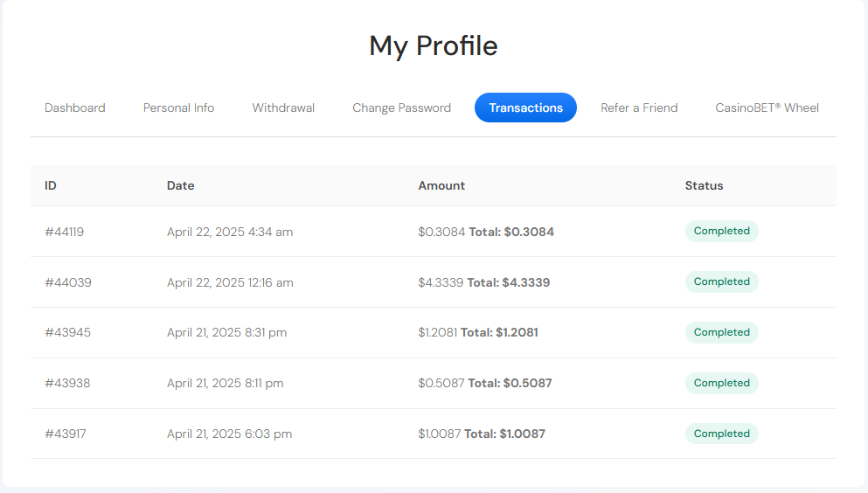Click Completed status of transaction #44039
Image resolution: width=868 pixels, height=493 pixels.
(721, 281)
